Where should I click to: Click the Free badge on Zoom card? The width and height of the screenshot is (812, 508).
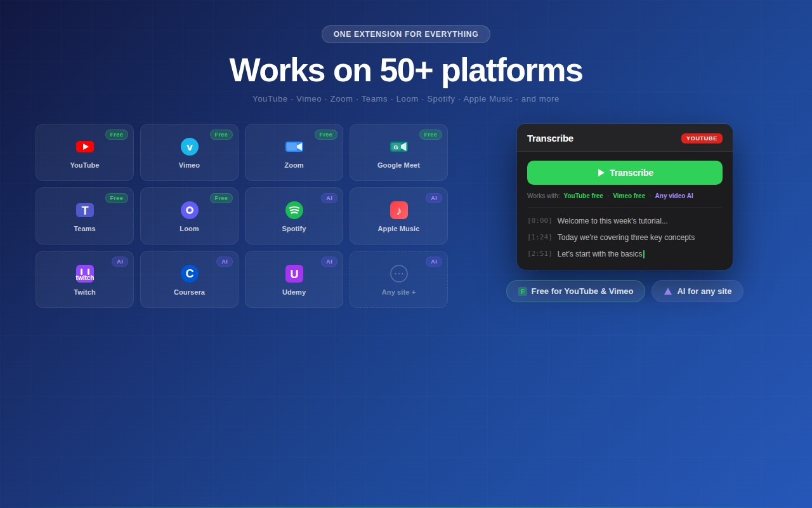326,135
